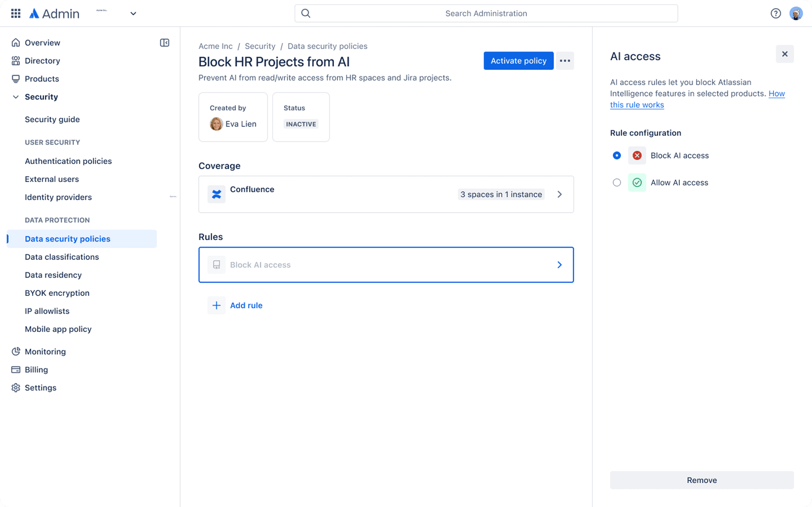Open Security guide page
This screenshot has height=507, width=812.
tap(52, 119)
